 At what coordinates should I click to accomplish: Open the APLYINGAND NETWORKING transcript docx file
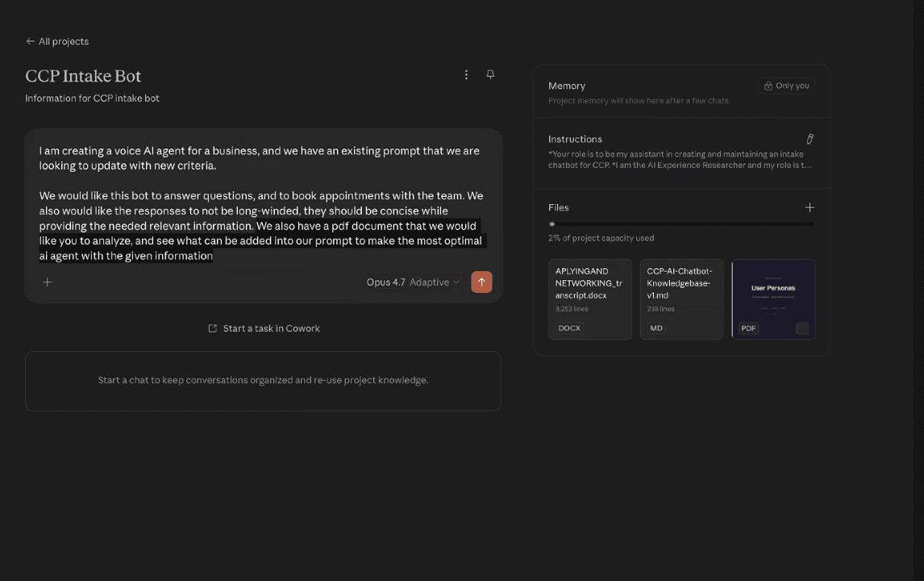click(x=590, y=299)
